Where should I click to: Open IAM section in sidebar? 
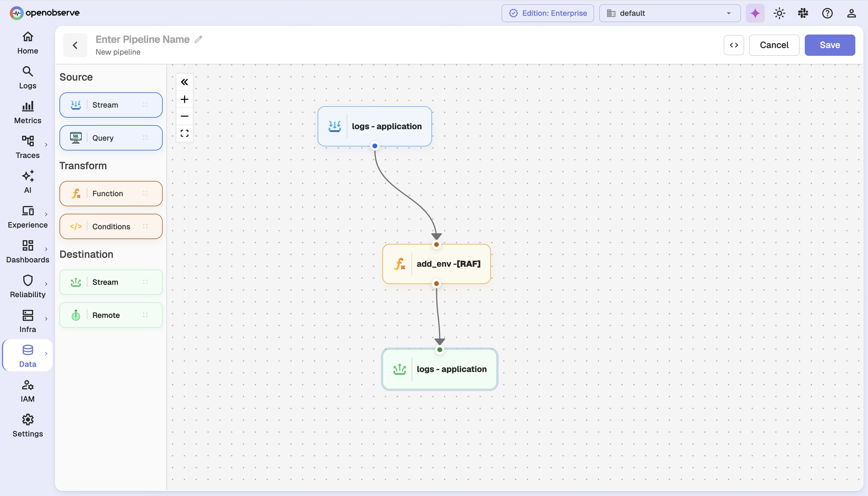pos(28,391)
